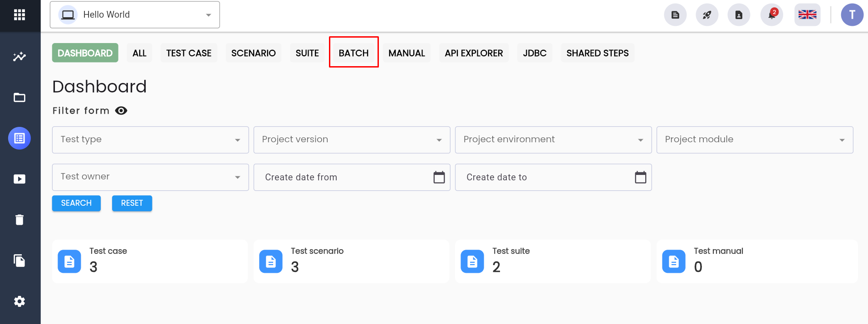
Task: Click the RESET button
Action: coord(132,203)
